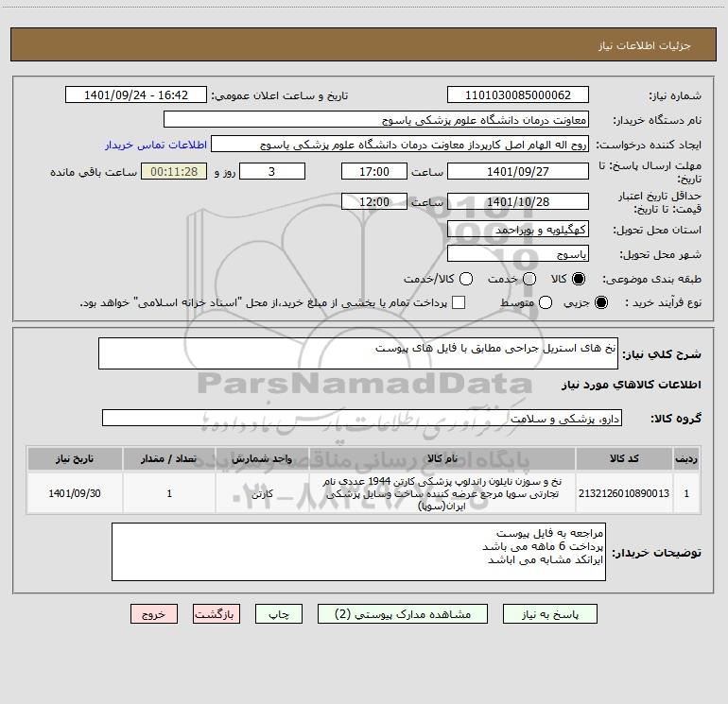Click the delivery city field یاسوج
Screen dimensions: 728x704
click(x=518, y=254)
